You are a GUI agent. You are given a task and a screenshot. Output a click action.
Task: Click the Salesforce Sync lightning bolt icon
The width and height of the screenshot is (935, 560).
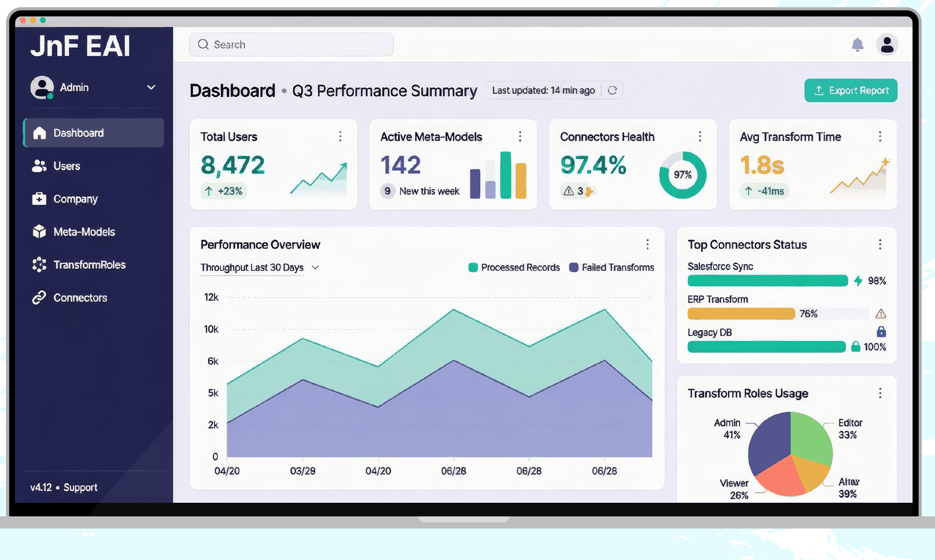pos(858,281)
